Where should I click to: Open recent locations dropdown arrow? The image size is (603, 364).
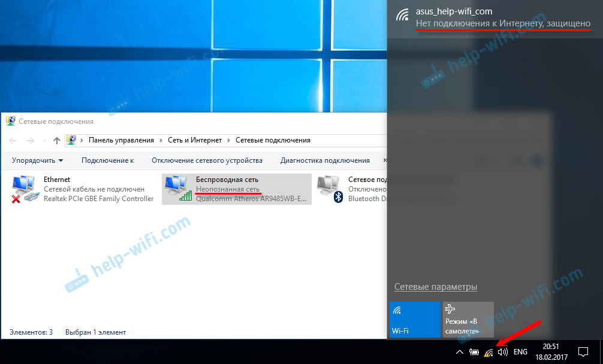pyautogui.click(x=44, y=141)
